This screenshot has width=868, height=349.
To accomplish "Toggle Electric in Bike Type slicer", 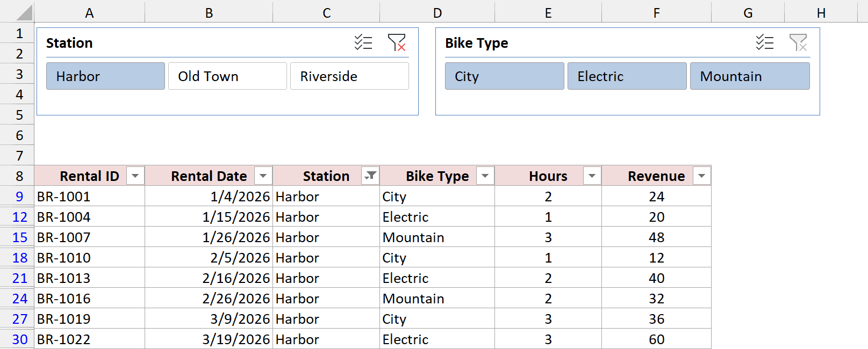I will click(627, 76).
